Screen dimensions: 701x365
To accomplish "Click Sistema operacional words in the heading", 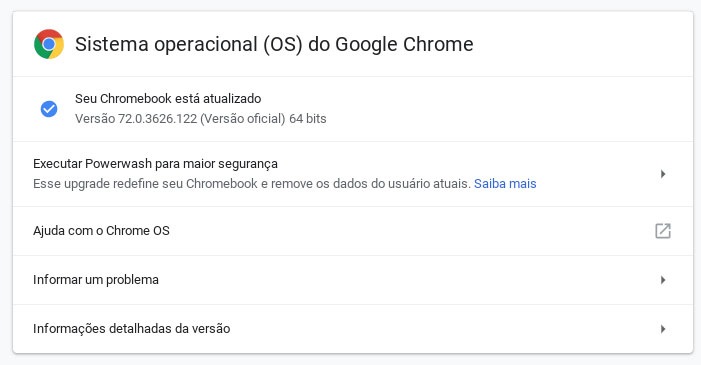I will (x=166, y=44).
